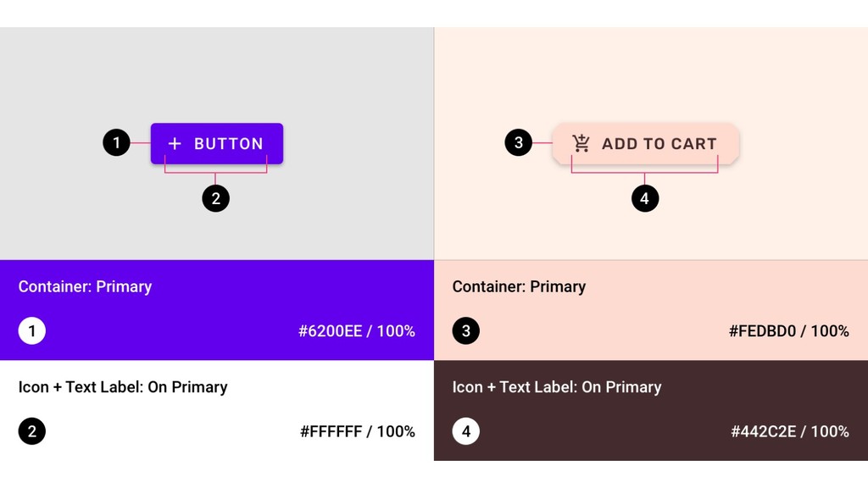This screenshot has width=868, height=488.
Task: Click annotation marker 3 beside cart button
Action: click(x=518, y=142)
